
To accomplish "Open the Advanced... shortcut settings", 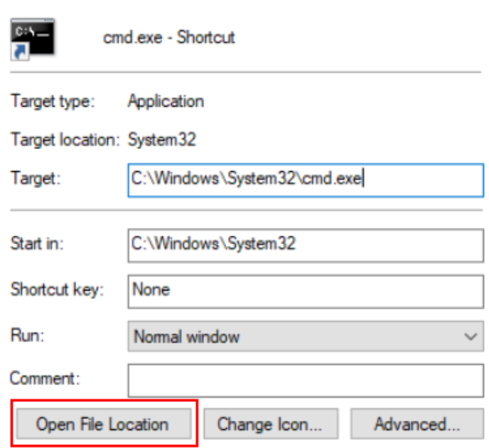I will pos(417,425).
